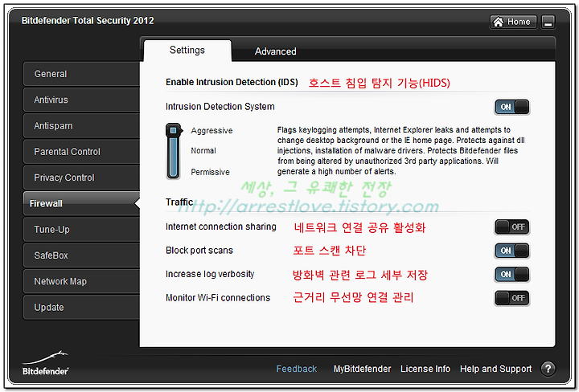The width and height of the screenshot is (579, 392).
Task: Open the Update settings
Action: [81, 307]
